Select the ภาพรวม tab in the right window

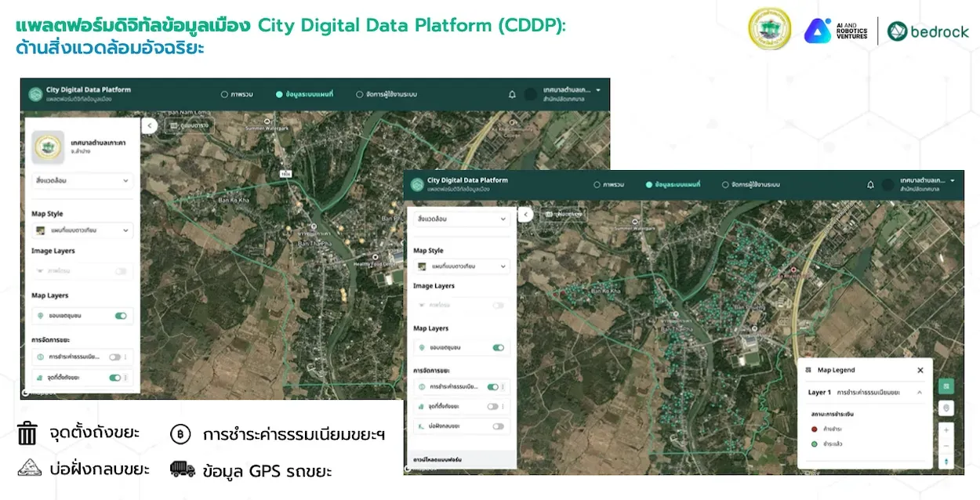[608, 185]
